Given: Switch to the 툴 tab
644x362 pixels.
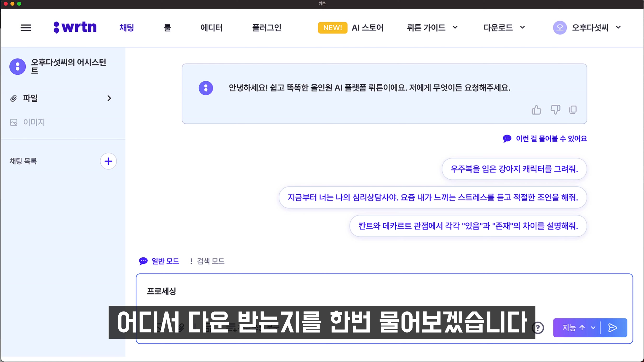Looking at the screenshot, I should [x=167, y=28].
